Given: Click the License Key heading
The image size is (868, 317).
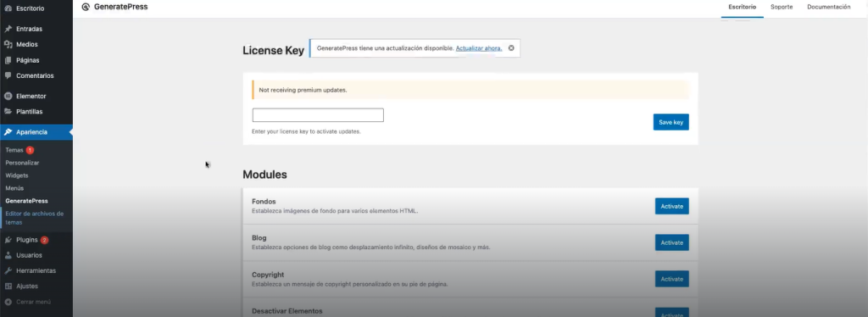Looking at the screenshot, I should point(274,50).
